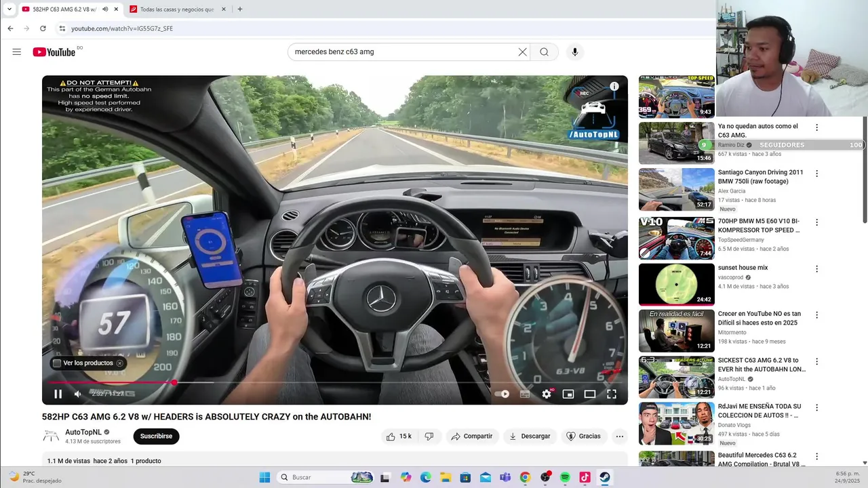Open Crecer en YouTube NO es tan Difícil
Image resolution: width=868 pixels, height=488 pixels.
759,319
